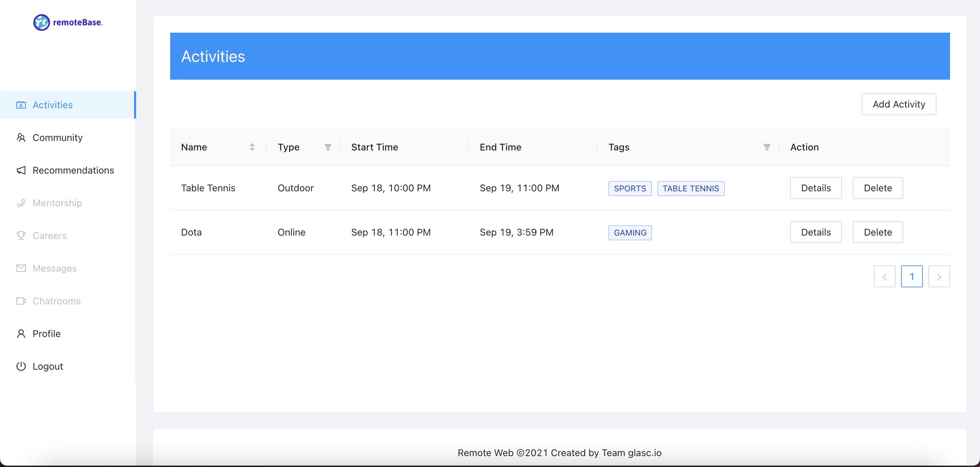Click the Logout power icon
This screenshot has width=980, height=467.
click(21, 367)
